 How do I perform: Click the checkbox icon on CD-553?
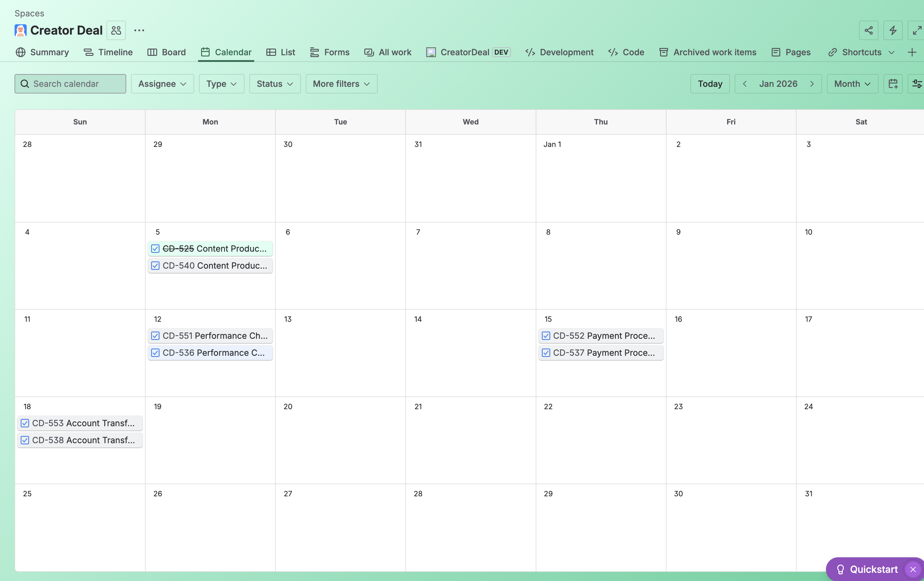[x=25, y=423]
